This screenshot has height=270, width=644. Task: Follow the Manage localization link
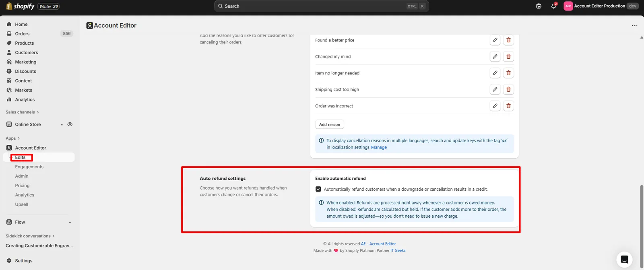tap(379, 147)
